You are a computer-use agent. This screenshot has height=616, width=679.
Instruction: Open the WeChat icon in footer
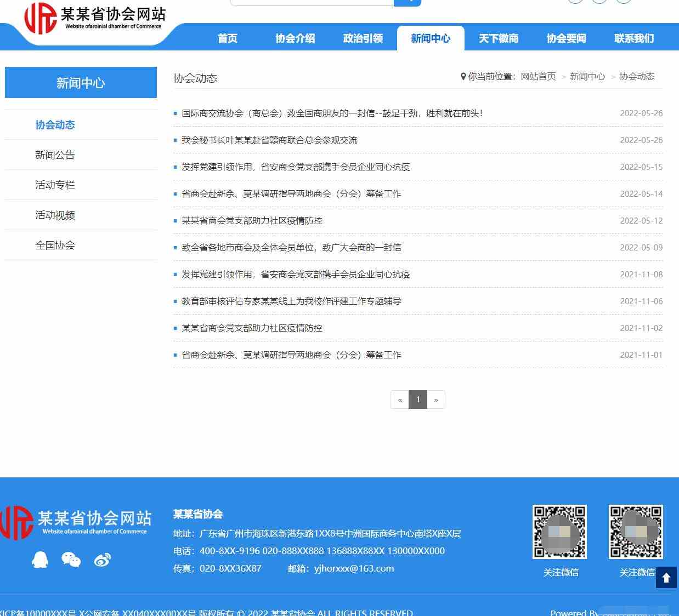71,560
